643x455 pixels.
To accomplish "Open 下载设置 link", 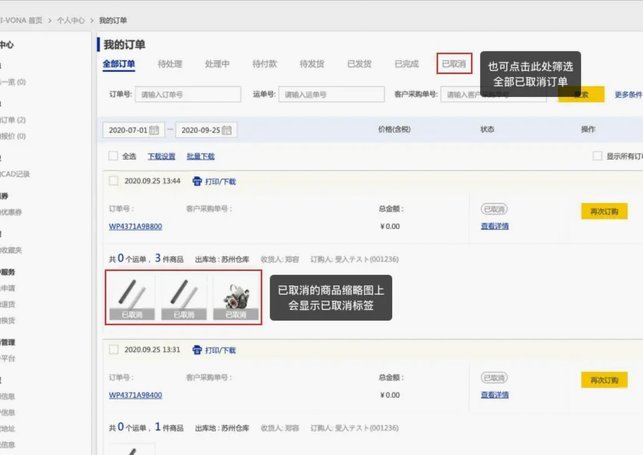I will tap(161, 156).
